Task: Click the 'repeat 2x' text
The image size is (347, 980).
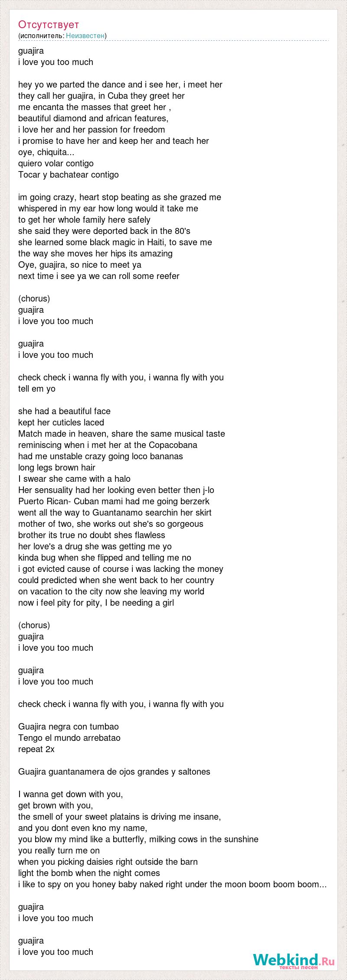Action: [x=36, y=749]
